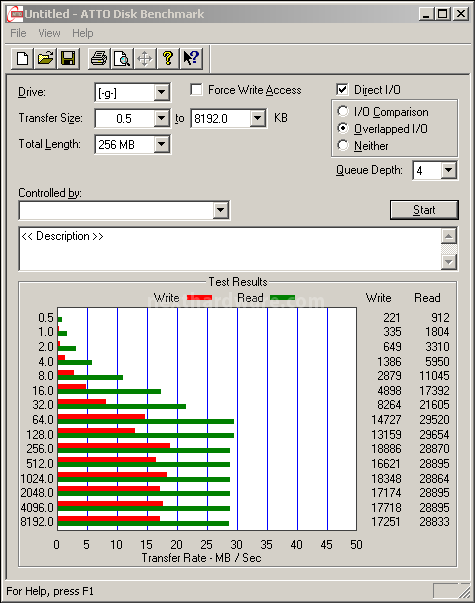Save results with the floppy disk icon
The image size is (475, 603).
[68, 59]
